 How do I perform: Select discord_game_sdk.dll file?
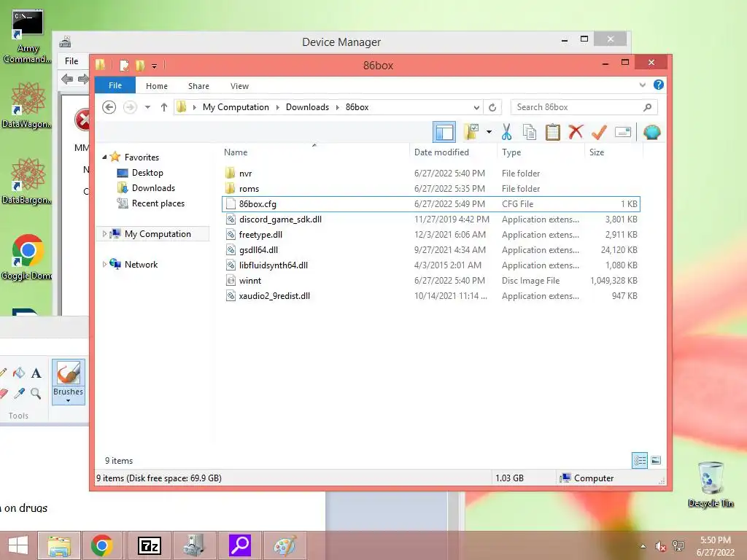pos(430,219)
